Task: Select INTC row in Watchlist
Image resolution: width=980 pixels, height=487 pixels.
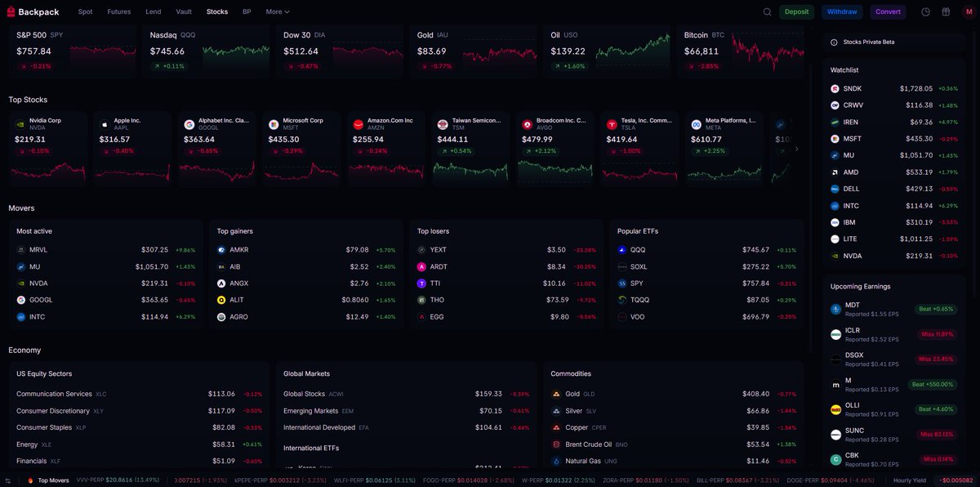Action: pyautogui.click(x=894, y=206)
